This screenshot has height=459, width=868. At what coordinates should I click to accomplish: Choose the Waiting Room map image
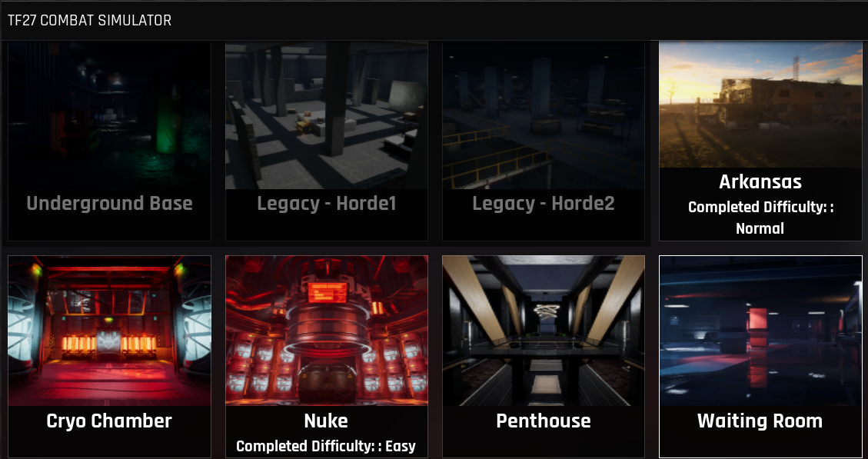760,331
